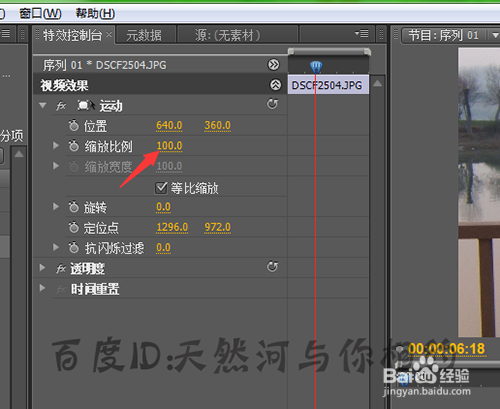Click the zoom bar above the effect timeline
This screenshot has width=500, height=409.
329,51
